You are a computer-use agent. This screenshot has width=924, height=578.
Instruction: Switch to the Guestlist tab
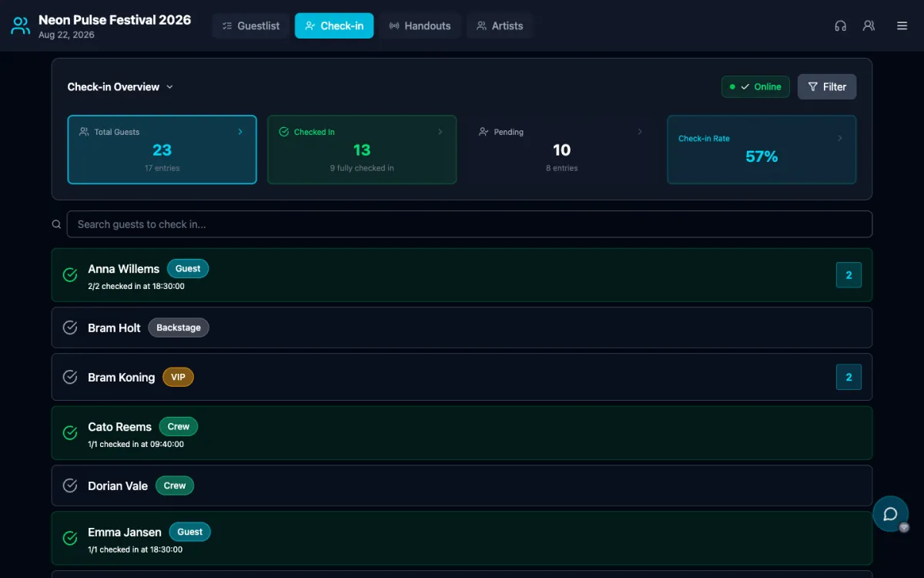pyautogui.click(x=251, y=25)
